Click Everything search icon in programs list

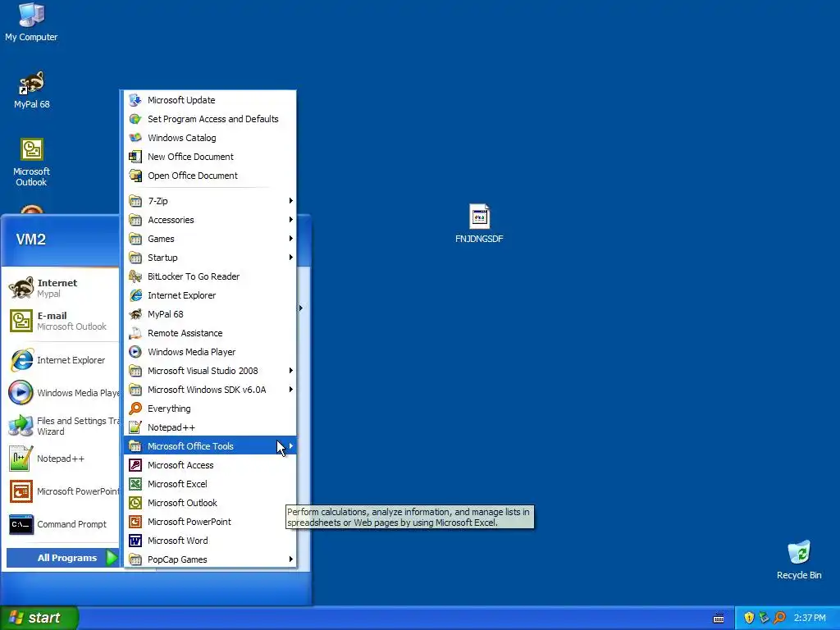(x=135, y=409)
